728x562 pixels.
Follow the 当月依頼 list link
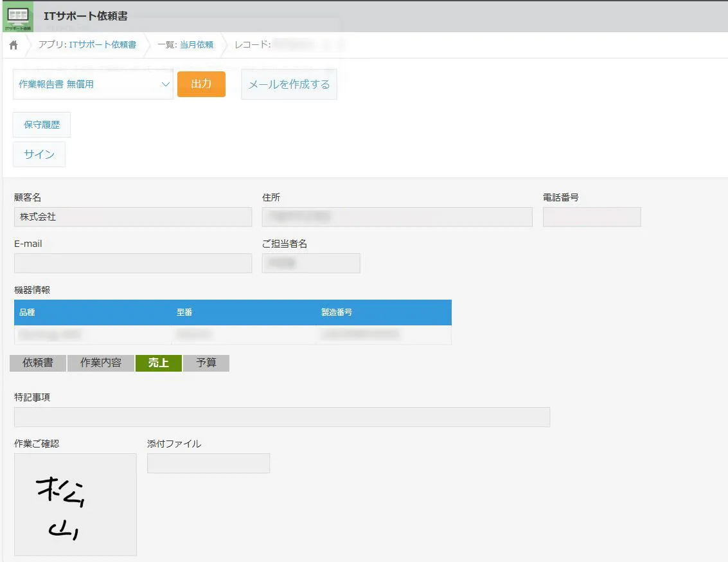click(x=196, y=45)
